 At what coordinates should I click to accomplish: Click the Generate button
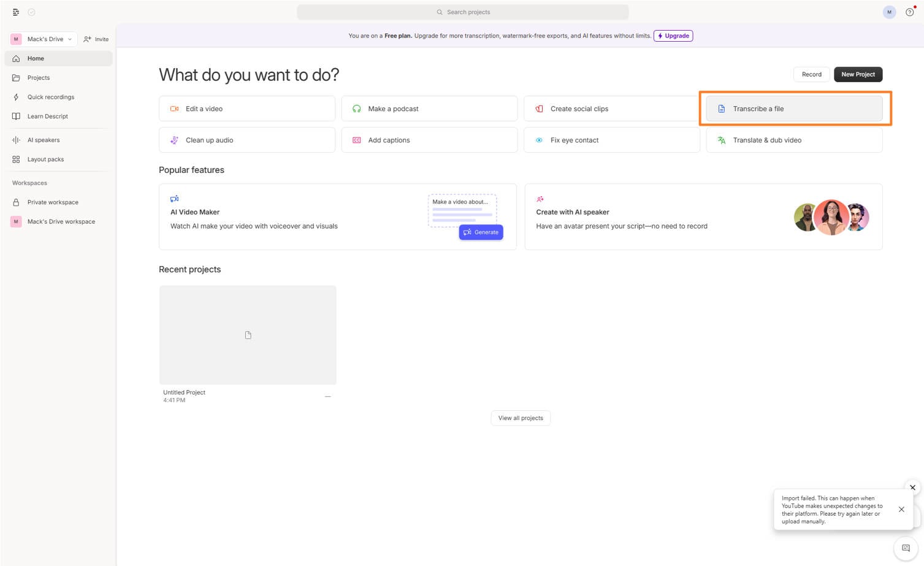point(481,232)
